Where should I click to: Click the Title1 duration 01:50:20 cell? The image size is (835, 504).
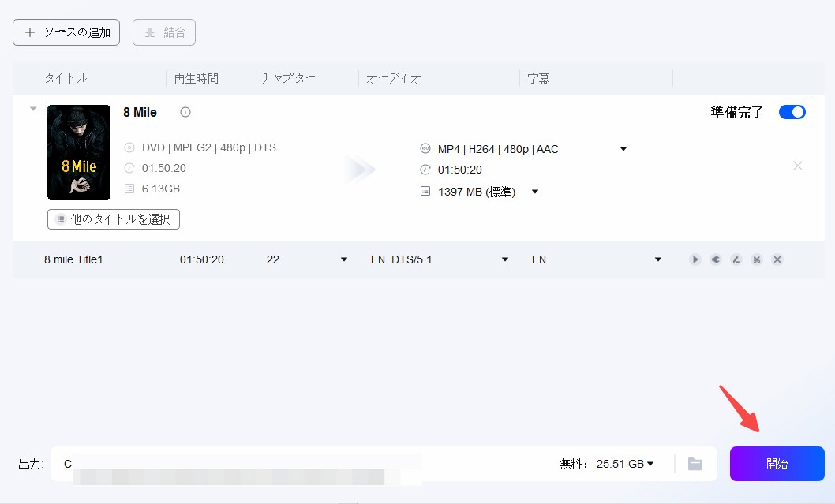202,259
